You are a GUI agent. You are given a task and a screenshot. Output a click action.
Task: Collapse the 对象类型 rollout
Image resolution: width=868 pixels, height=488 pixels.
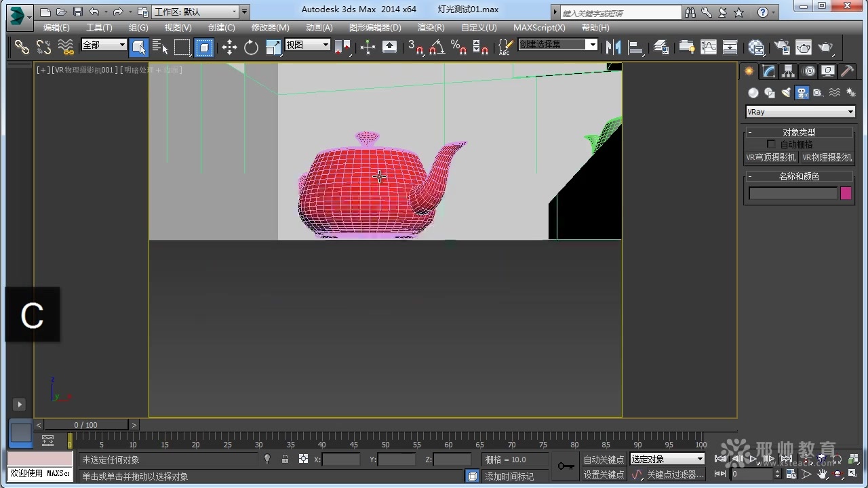(x=799, y=132)
